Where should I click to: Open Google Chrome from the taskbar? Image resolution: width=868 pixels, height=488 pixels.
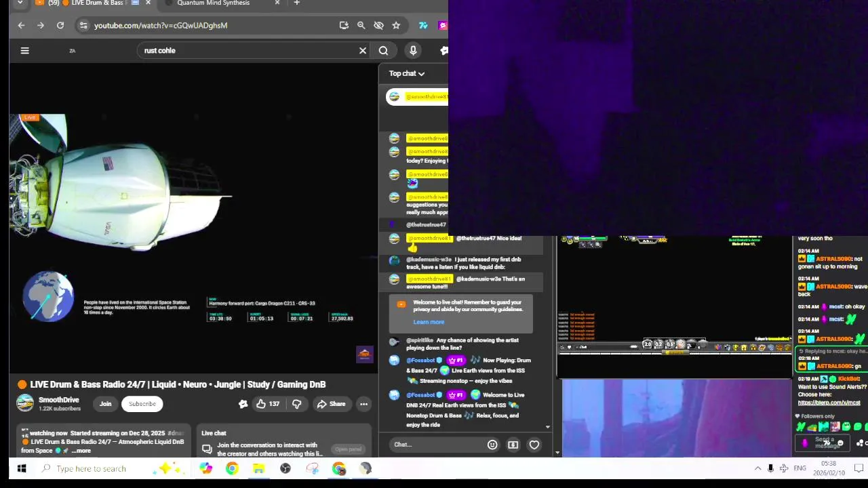232,468
